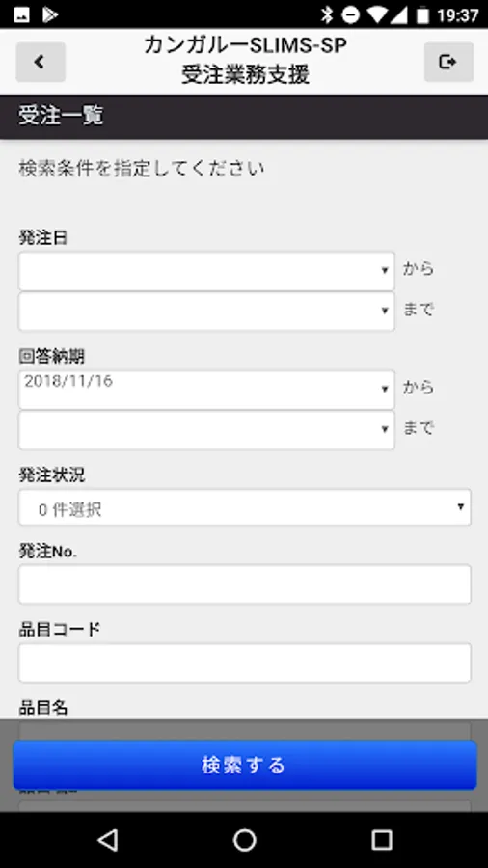Tap the back arrow button in header

click(41, 62)
